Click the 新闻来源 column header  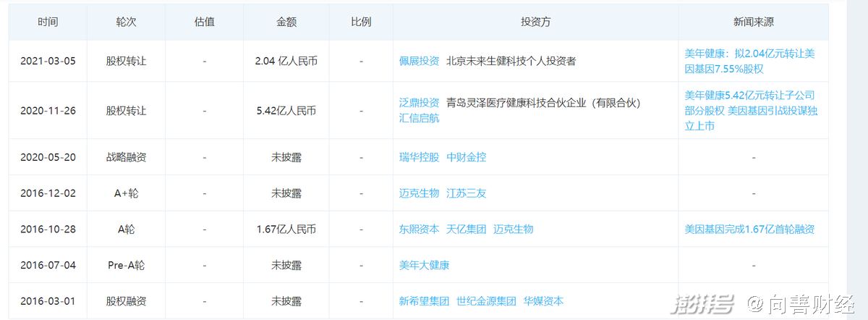pyautogui.click(x=753, y=22)
